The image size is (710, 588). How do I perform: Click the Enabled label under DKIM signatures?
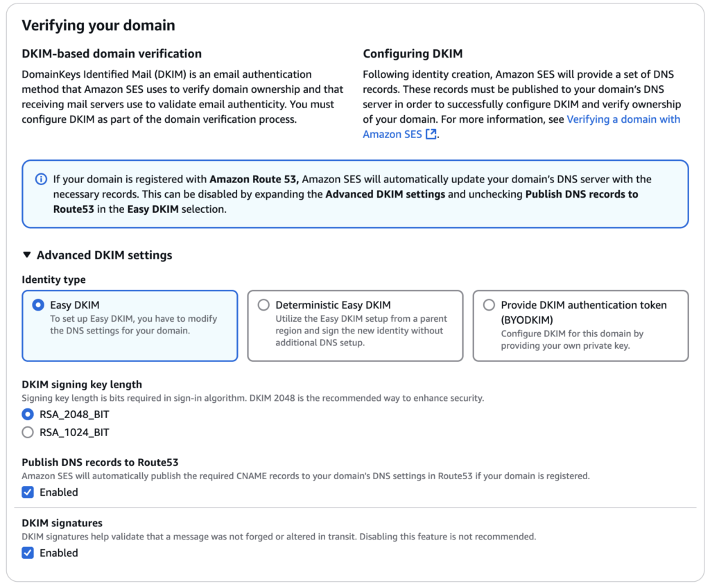tap(59, 553)
